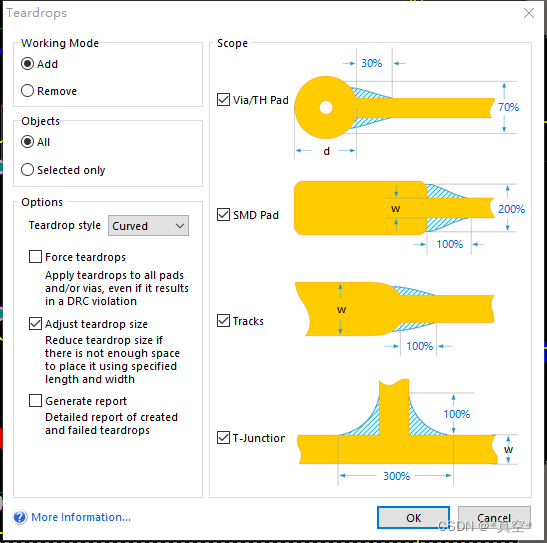547x543 pixels.
Task: Uncheck Adjust teardrop size option
Action: [35, 324]
